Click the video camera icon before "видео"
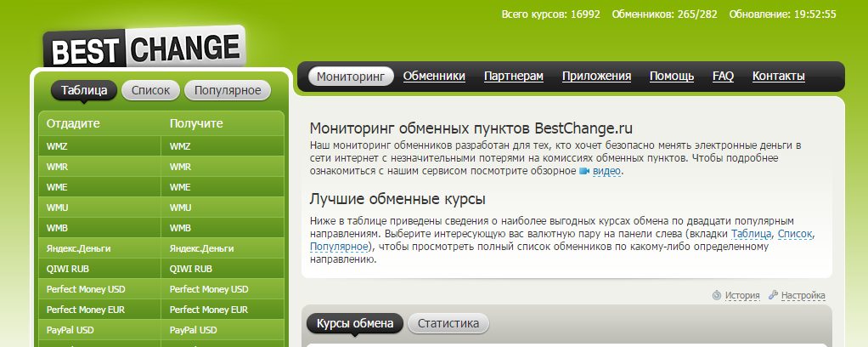Screen dimensions: 868x347 (584, 171)
